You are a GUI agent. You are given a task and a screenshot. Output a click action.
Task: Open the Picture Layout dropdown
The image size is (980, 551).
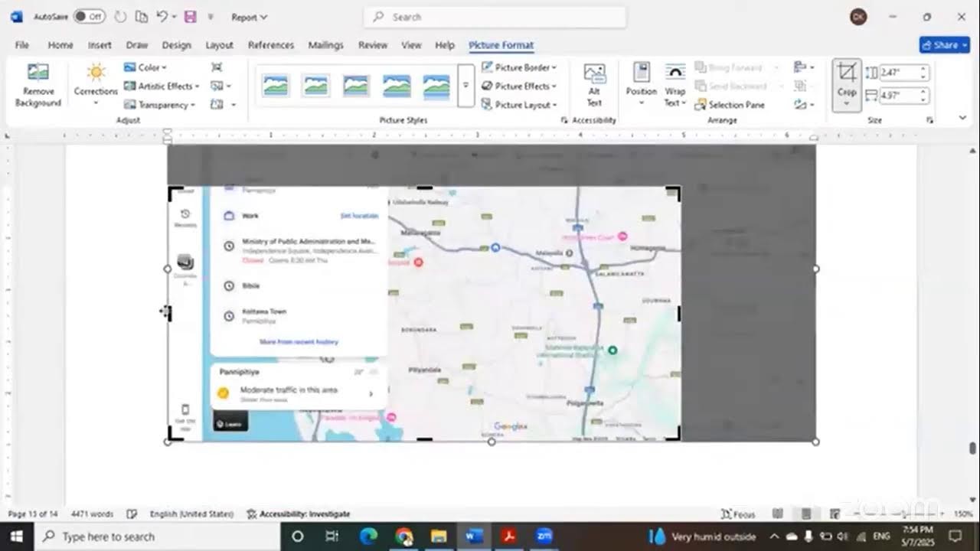tap(518, 105)
